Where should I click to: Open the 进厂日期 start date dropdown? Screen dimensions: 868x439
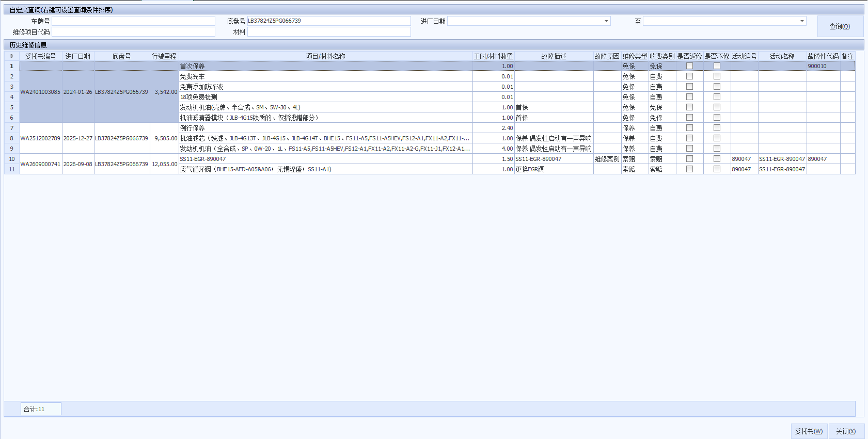[606, 21]
